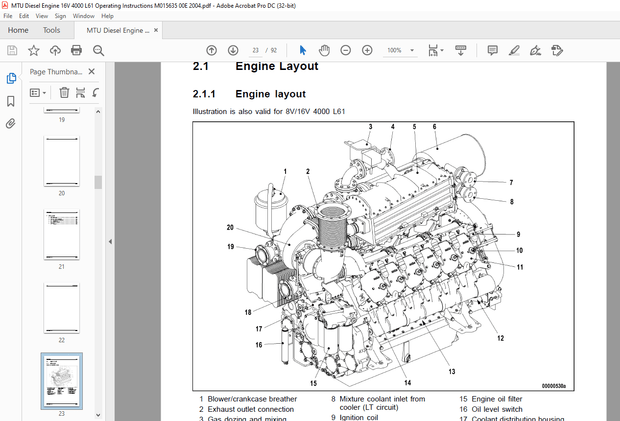Viewport: 620px width, 421px height.
Task: Zoom in with the plus icon
Action: (368, 50)
